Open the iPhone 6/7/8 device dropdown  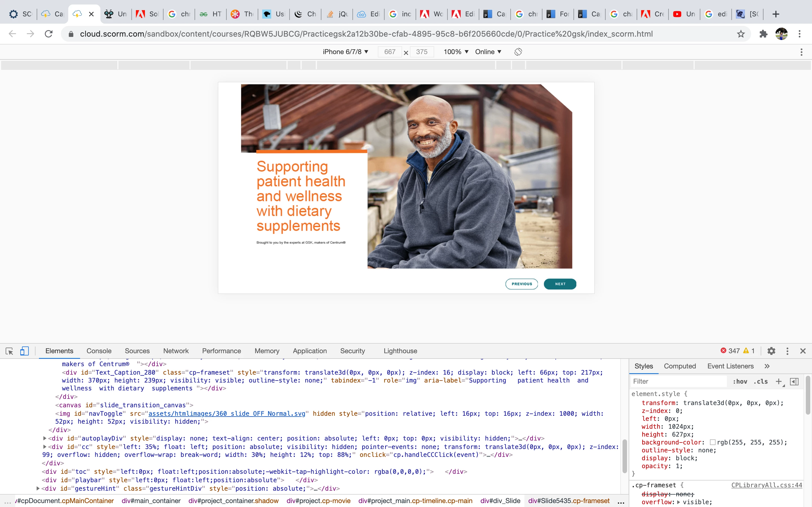tap(345, 52)
